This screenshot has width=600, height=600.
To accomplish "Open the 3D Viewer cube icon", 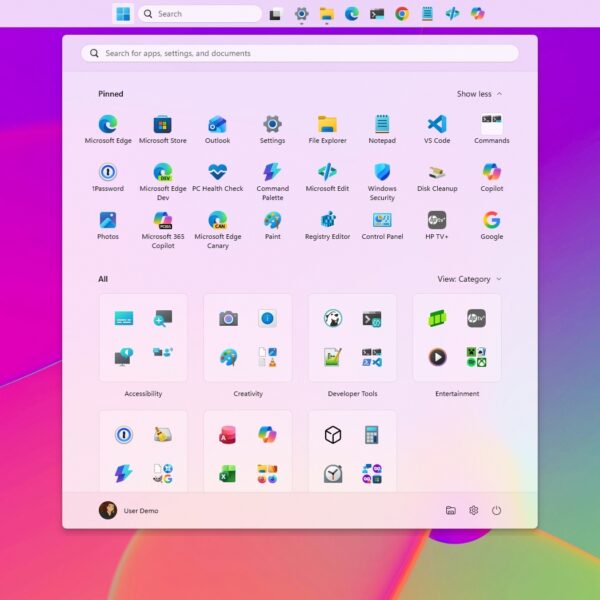I will pos(333,435).
